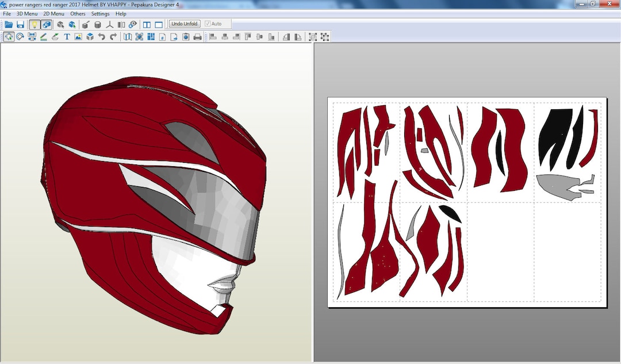Screen dimensions: 621x364
Task: Expand the Help menu
Action: click(x=121, y=13)
